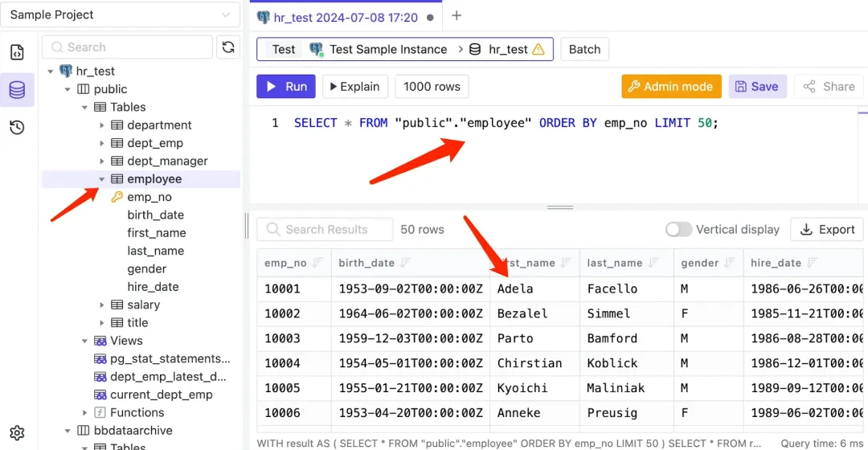Click the Query time: 6 ms status
This screenshot has height=450, width=868.
(x=821, y=444)
